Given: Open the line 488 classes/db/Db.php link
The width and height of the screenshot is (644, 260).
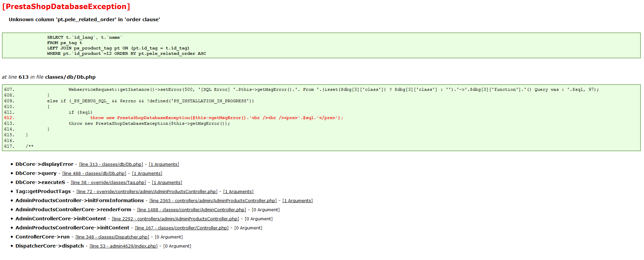Looking at the screenshot, I should [x=94, y=173].
